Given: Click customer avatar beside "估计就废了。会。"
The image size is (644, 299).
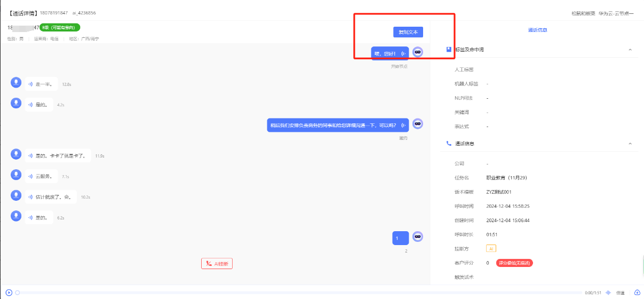Looking at the screenshot, I should click(x=17, y=195).
